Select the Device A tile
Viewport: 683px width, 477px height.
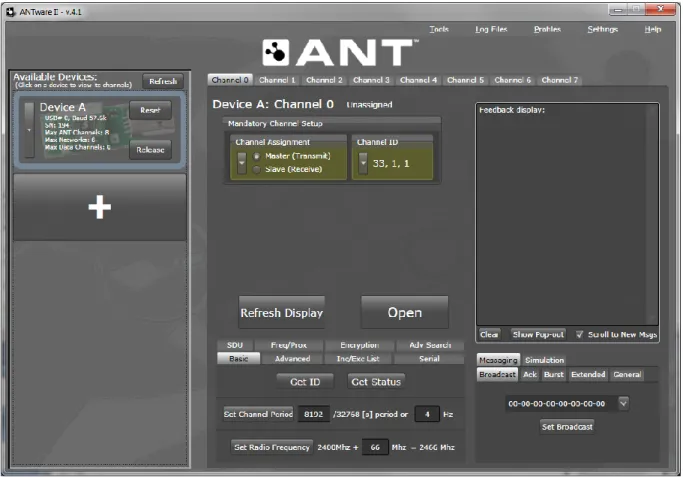click(100, 130)
